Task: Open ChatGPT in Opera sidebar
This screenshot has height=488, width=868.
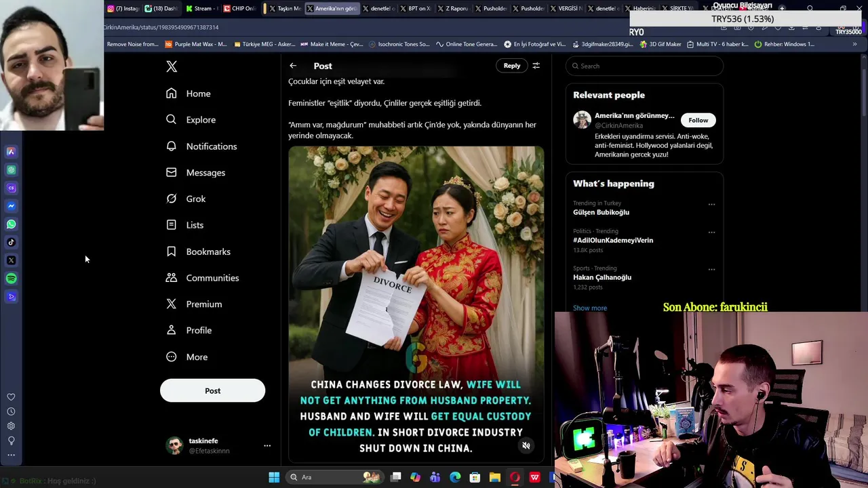Action: click(x=11, y=170)
